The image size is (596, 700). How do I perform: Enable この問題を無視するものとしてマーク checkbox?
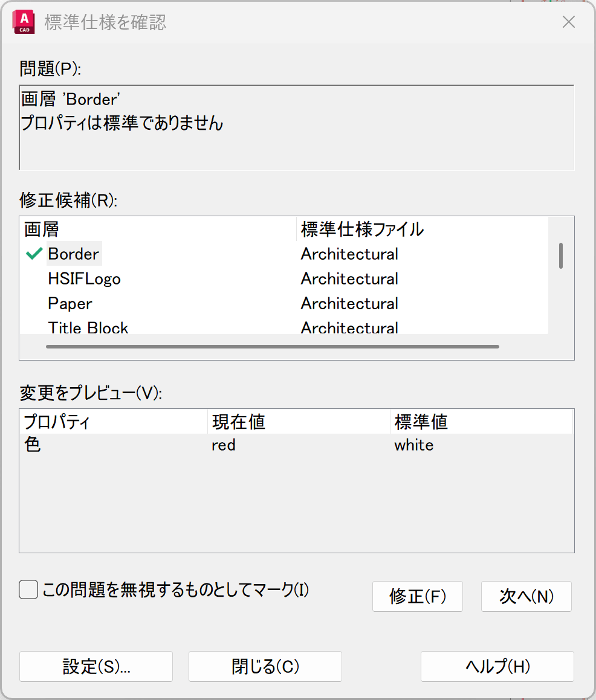tap(29, 589)
